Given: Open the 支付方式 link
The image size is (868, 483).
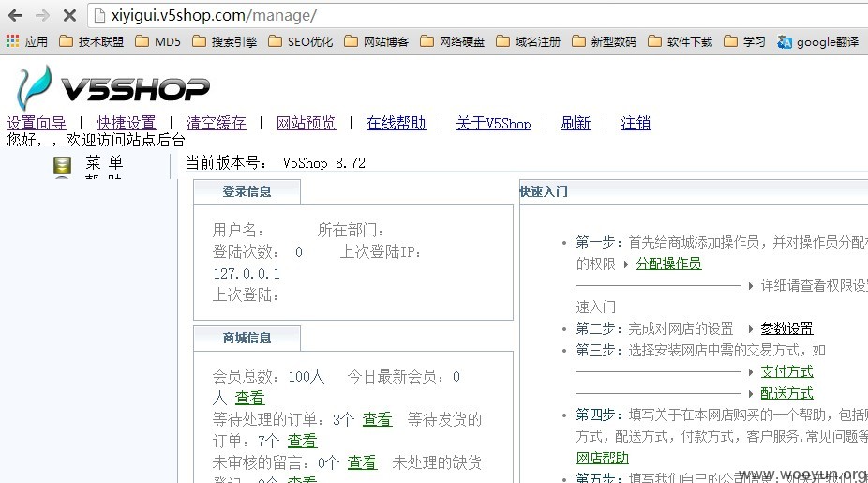Looking at the screenshot, I should 786,371.
